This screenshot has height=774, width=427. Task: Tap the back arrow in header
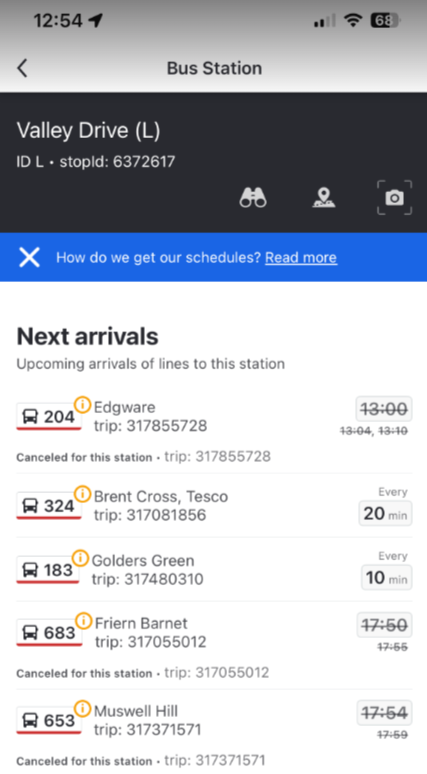[22, 68]
